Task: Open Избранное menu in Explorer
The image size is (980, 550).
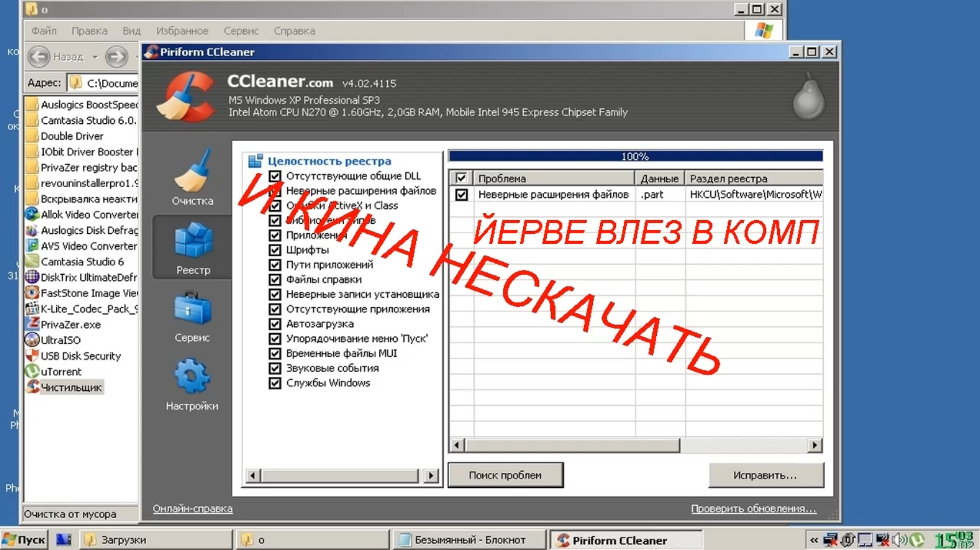Action: 182,31
